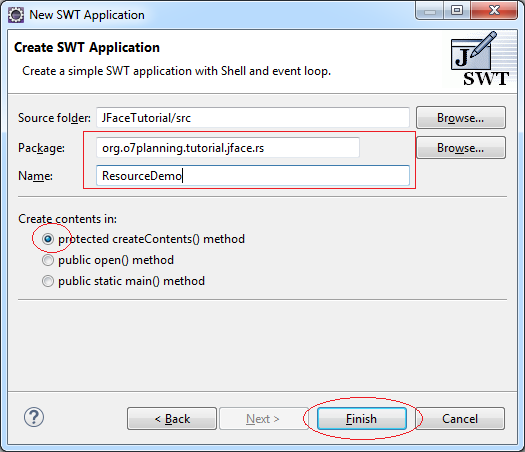Minimize the wizard dialog window
Image resolution: width=525 pixels, height=452 pixels.
[430, 11]
